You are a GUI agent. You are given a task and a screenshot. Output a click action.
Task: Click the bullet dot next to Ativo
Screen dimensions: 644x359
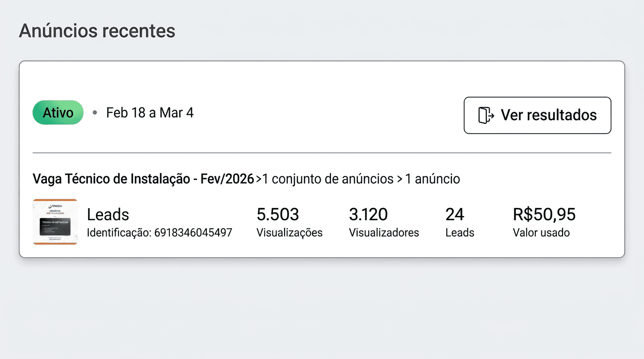(95, 112)
